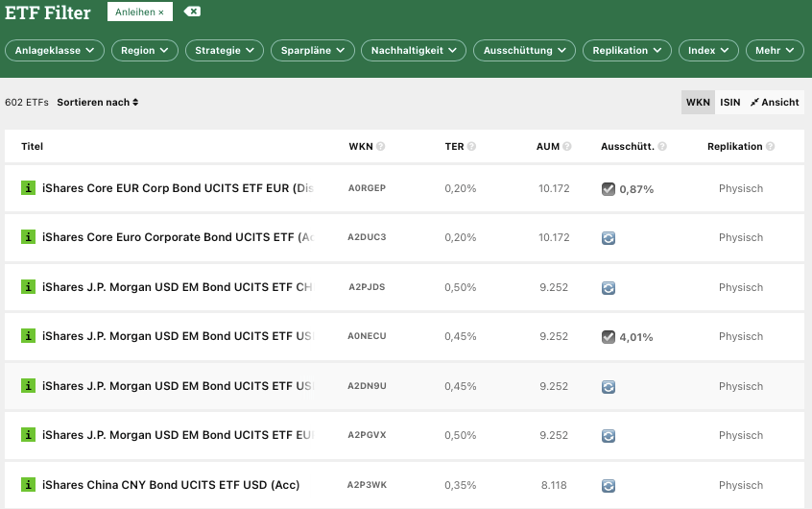Open the Region filter dropdown

pos(145,50)
